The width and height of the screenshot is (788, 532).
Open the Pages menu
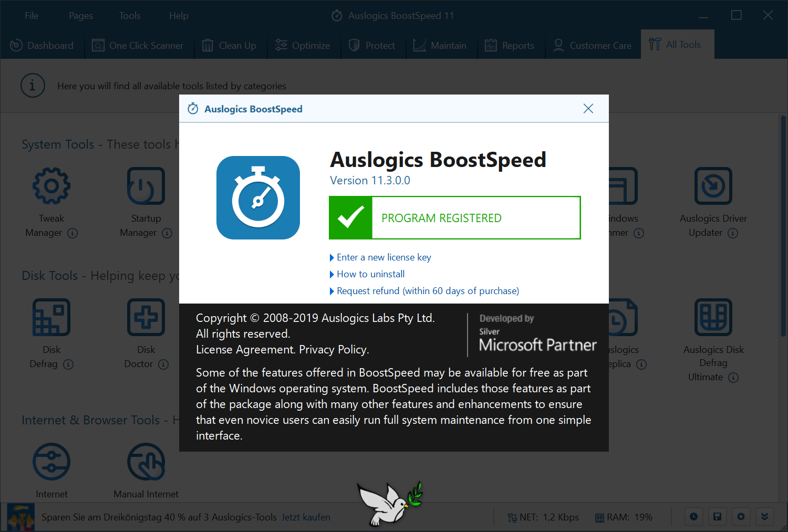[81, 16]
